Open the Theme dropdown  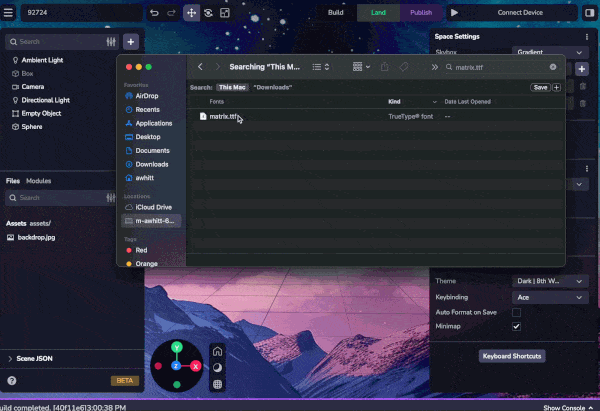548,281
